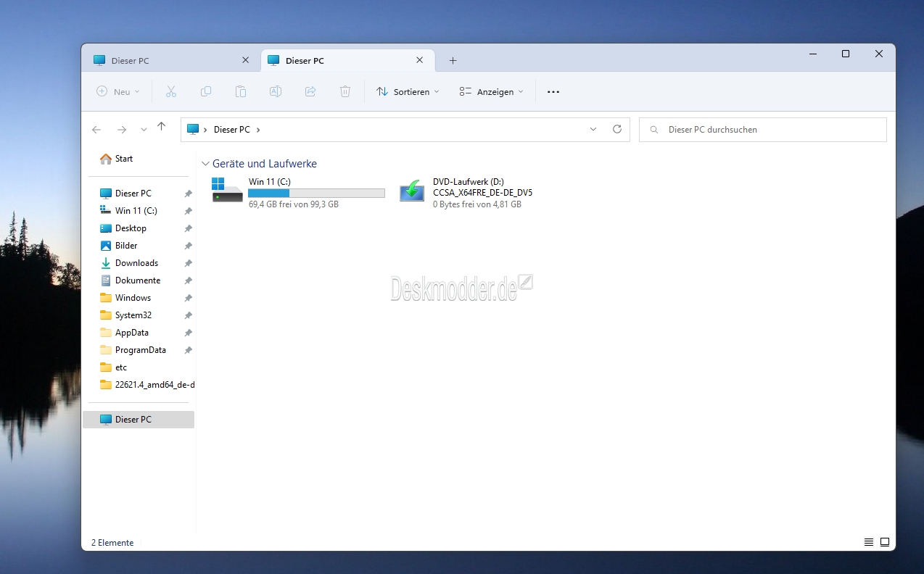Unpin Dieser PC via its pin icon

pos(188,194)
